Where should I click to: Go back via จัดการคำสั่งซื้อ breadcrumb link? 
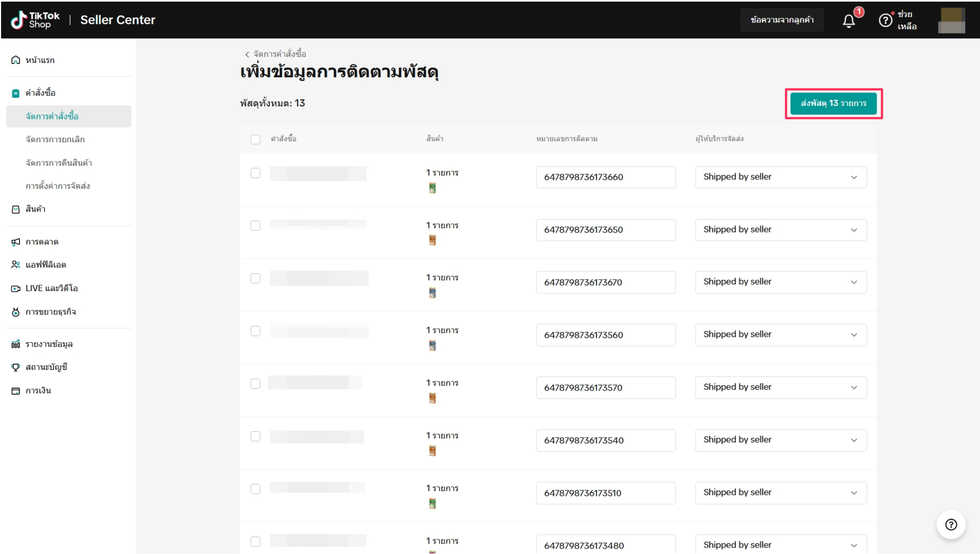point(276,54)
